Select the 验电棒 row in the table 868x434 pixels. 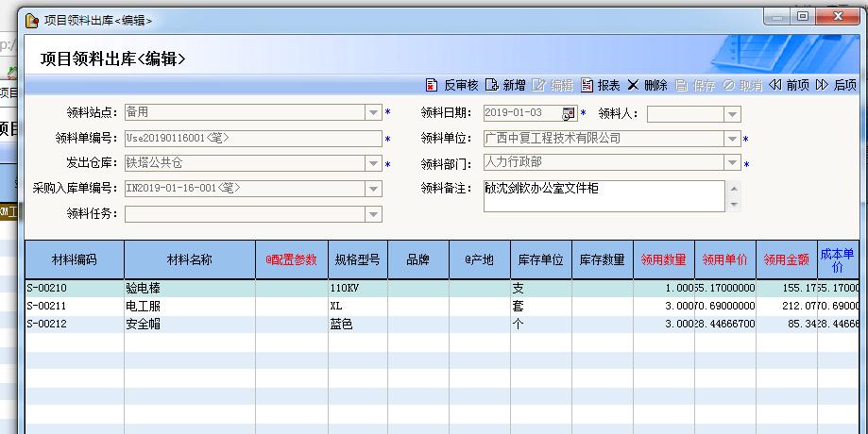[189, 288]
